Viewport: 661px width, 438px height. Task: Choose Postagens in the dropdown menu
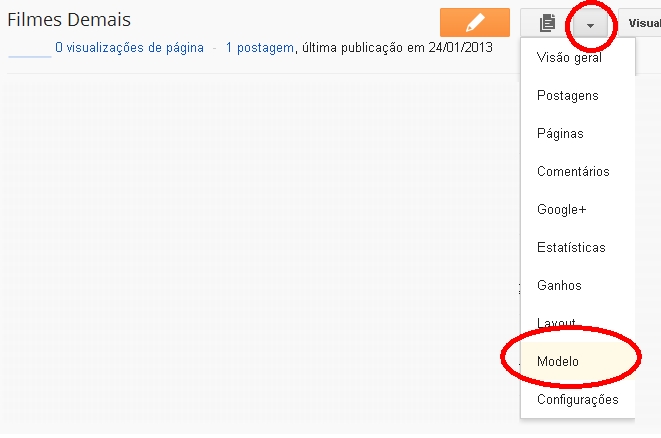coord(567,95)
